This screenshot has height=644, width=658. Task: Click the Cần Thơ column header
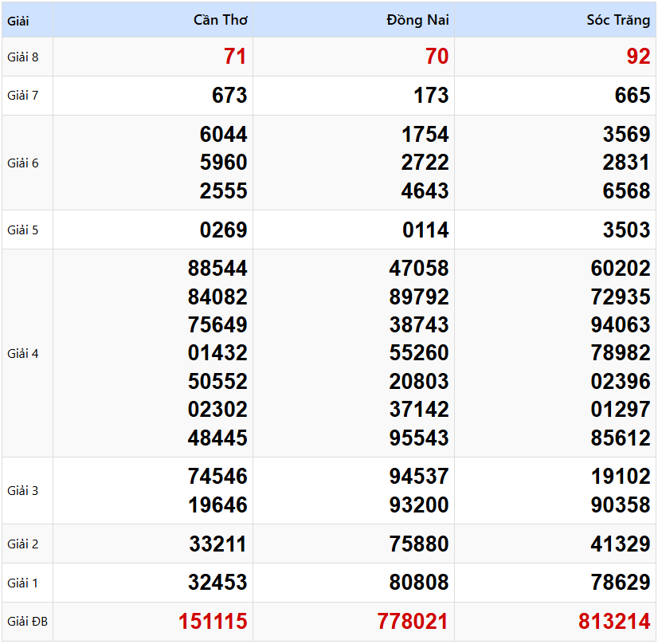coord(221,20)
